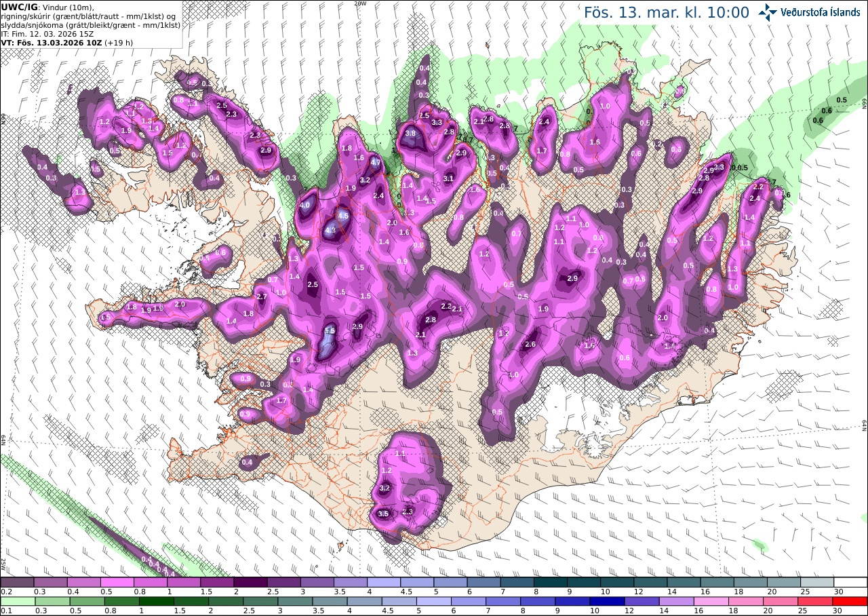Click the 3.8 snowfall value on the map
The width and height of the screenshot is (868, 616).
click(x=410, y=134)
